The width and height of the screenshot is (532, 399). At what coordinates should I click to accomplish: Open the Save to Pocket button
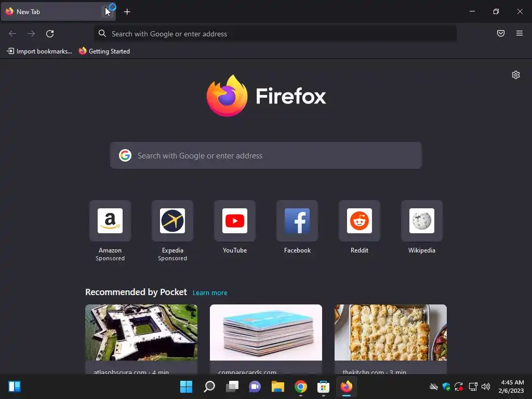tap(500, 33)
